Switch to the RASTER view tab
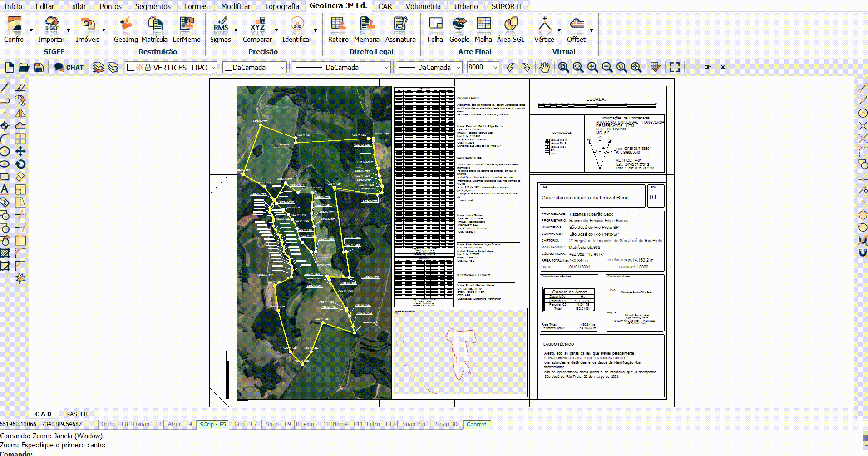 pos(77,414)
